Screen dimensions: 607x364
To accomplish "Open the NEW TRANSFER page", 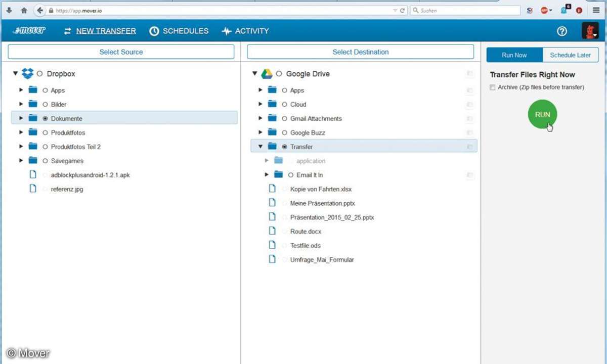I will coord(100,31).
